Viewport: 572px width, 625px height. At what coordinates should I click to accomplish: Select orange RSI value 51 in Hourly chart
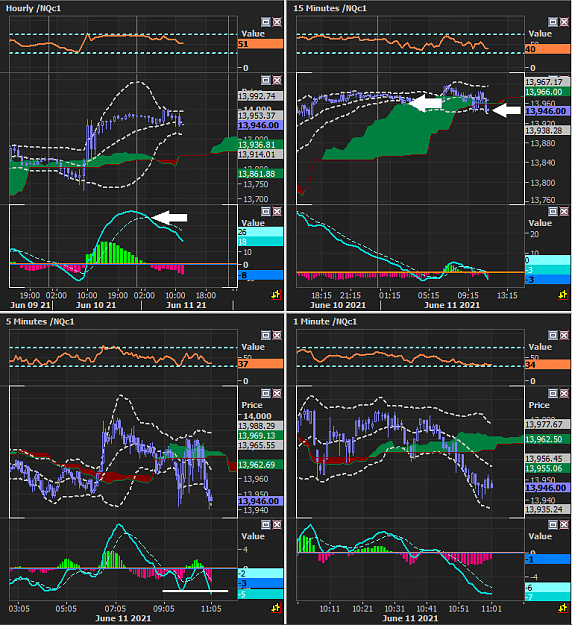[x=261, y=44]
